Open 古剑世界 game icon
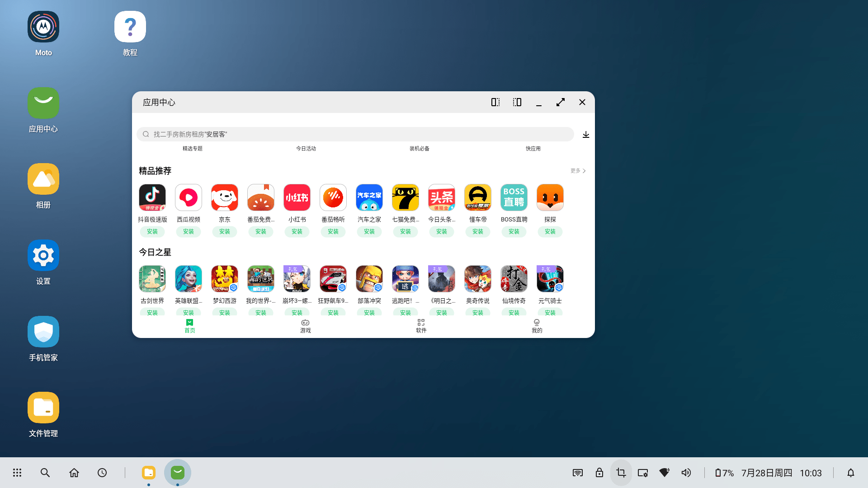Viewport: 868px width, 488px height. click(152, 279)
